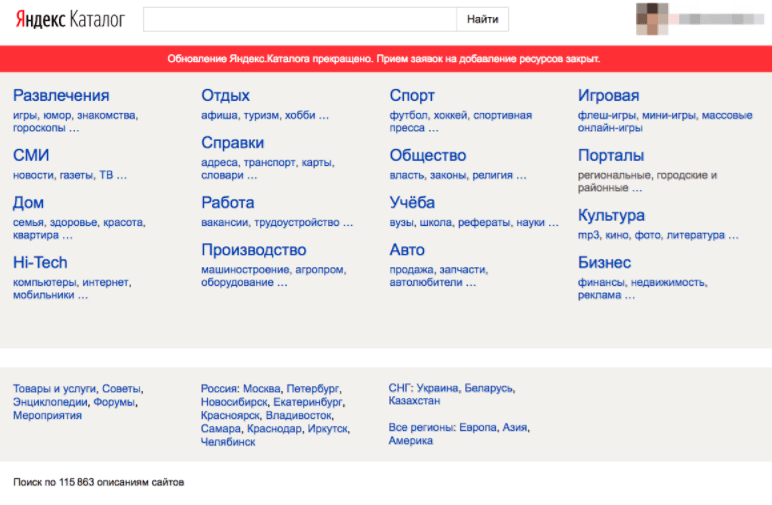This screenshot has width=772, height=505.
Task: Open the Работа category
Action: 227,202
